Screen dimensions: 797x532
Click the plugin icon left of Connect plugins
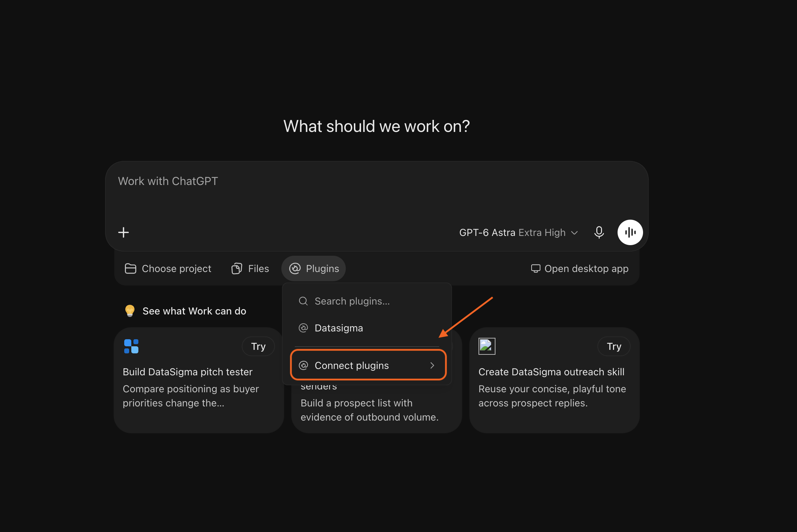click(303, 365)
